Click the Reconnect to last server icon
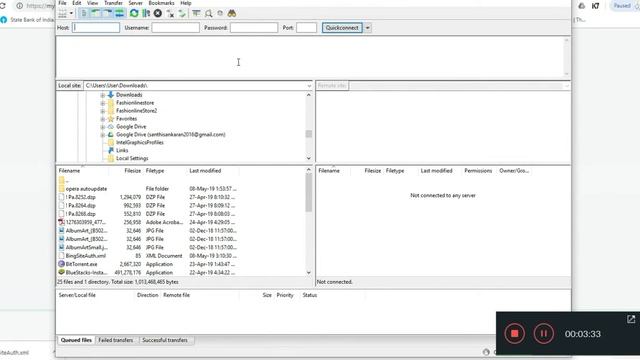Screen dimensions: 640x360 (182, 13)
